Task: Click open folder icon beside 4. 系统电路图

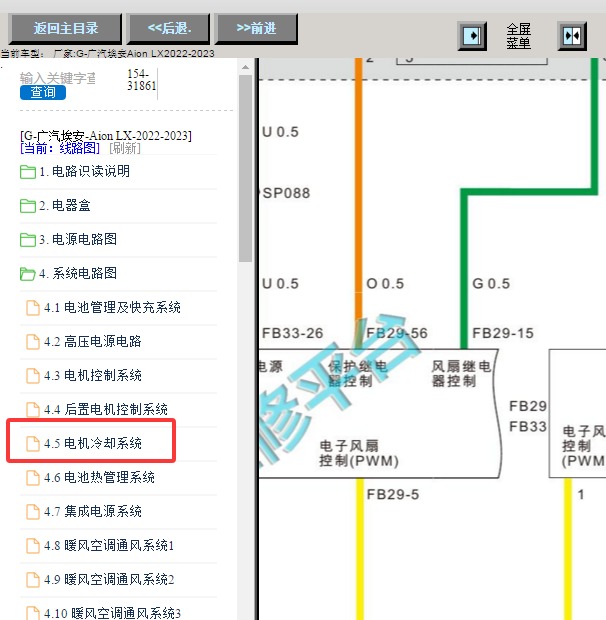Action: tap(28, 274)
